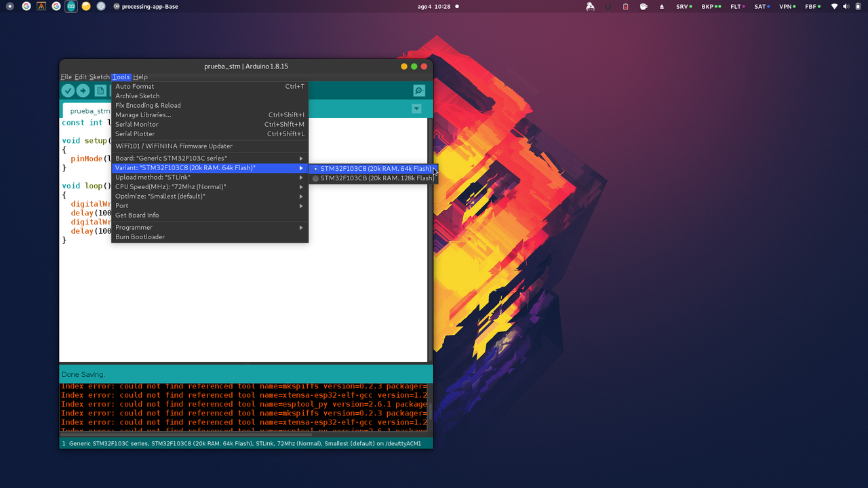Screen dimensions: 868x488
Task: Click the ghost-shaped tray icon
Action: (x=591, y=6)
